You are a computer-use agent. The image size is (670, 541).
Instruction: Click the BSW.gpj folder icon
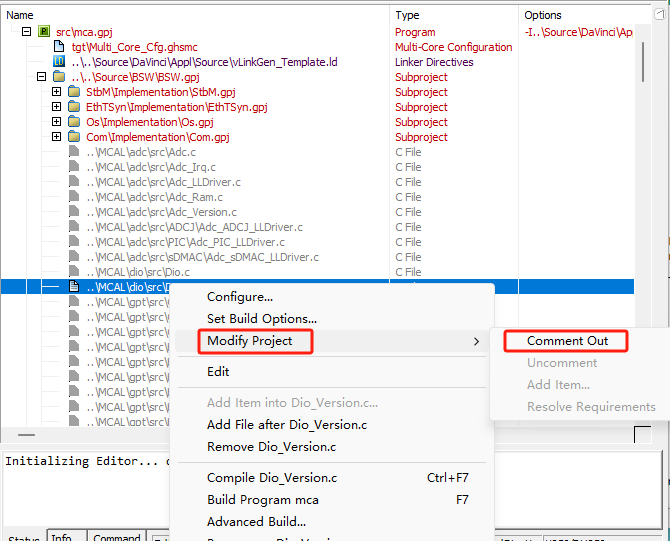[59, 77]
